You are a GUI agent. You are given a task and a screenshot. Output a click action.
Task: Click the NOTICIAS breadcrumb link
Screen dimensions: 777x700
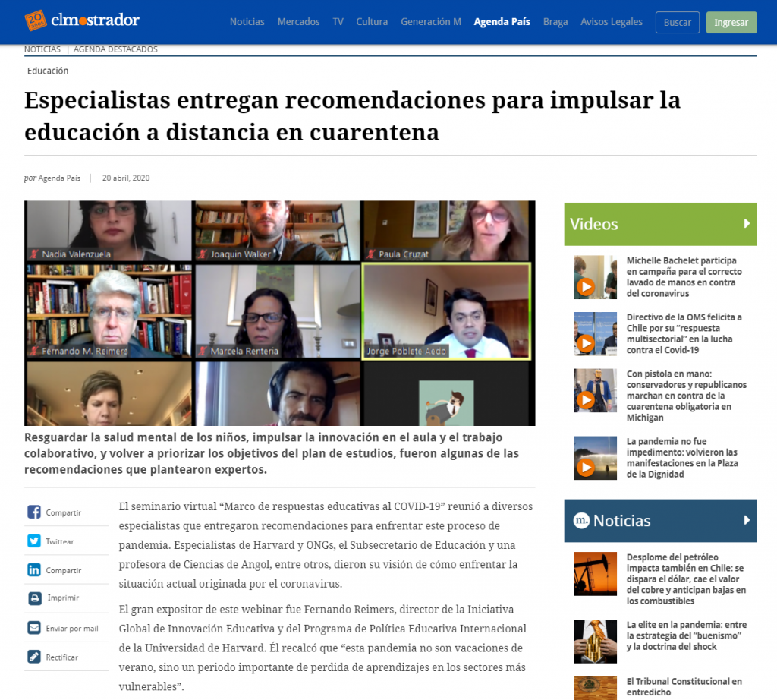[42, 49]
